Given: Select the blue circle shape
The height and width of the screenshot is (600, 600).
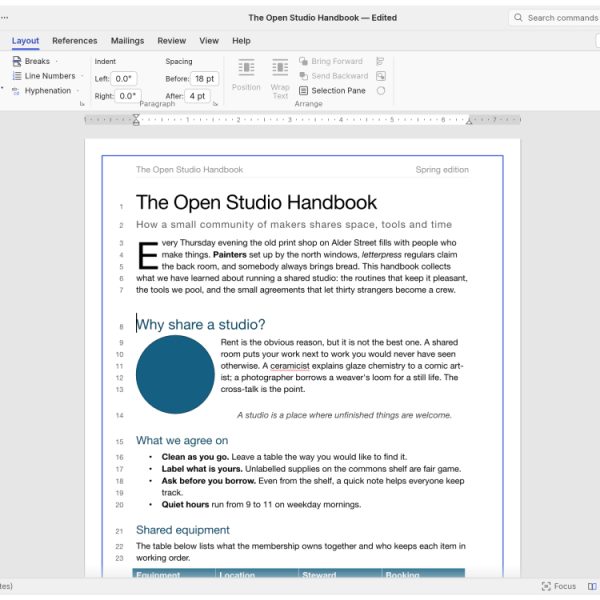Looking at the screenshot, I should (175, 374).
